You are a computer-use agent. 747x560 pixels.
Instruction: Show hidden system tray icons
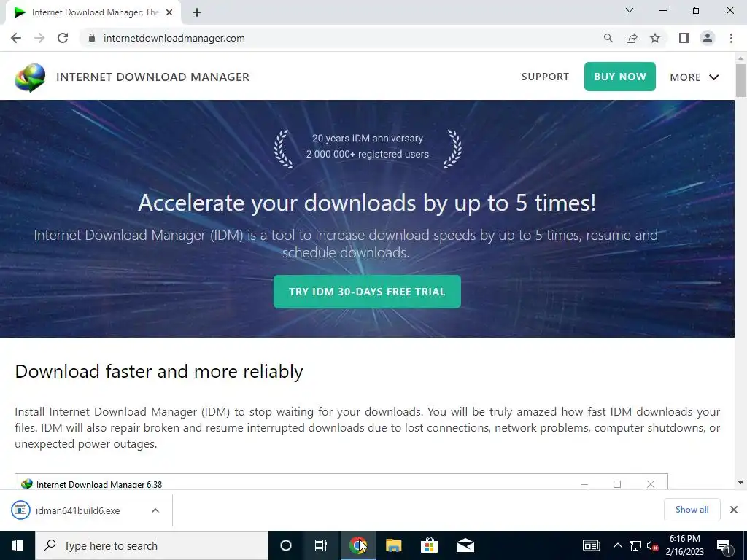coord(617,545)
